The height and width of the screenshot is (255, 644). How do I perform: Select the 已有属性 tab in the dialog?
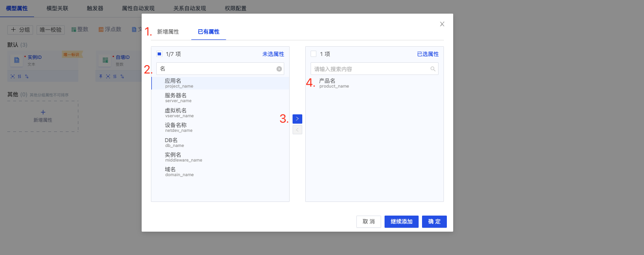[x=208, y=32]
